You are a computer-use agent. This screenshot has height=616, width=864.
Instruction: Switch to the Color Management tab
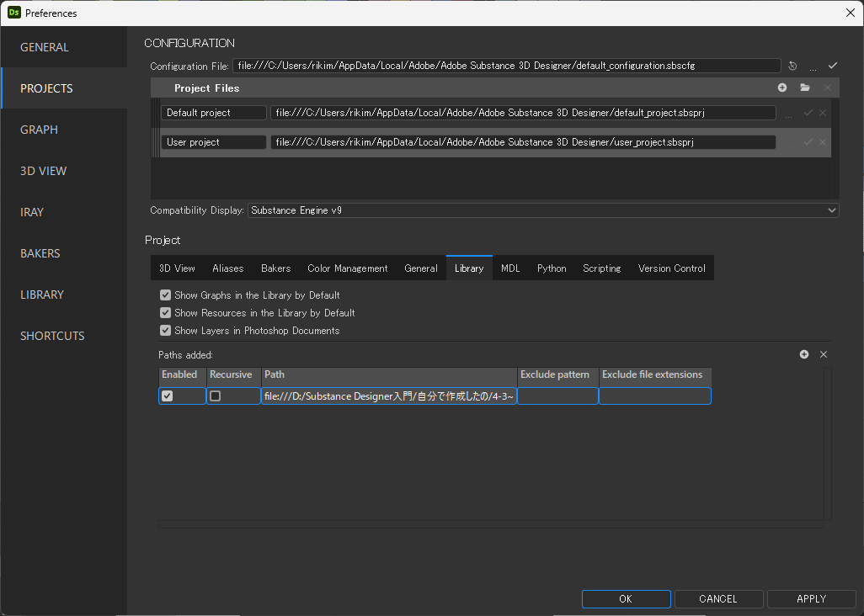(347, 268)
